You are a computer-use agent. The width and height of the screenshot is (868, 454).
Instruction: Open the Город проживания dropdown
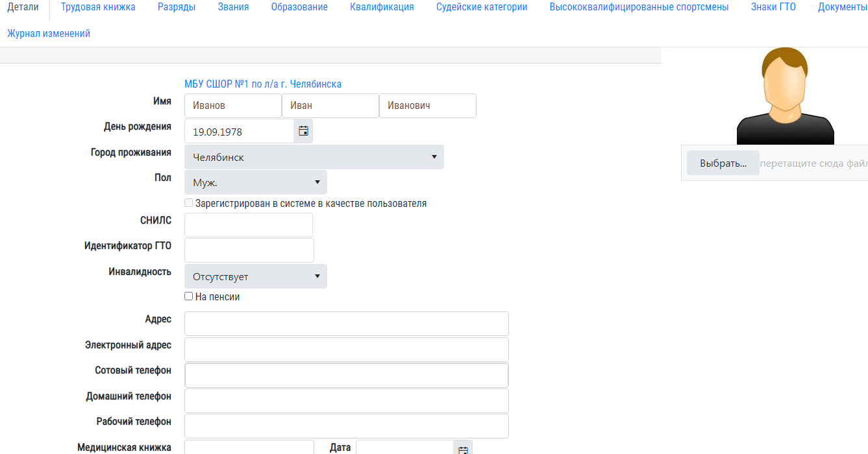[x=314, y=157]
